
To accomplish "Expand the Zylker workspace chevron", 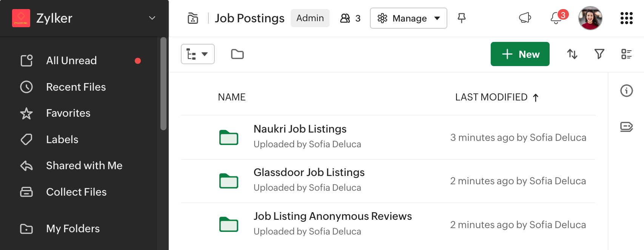I will (152, 18).
